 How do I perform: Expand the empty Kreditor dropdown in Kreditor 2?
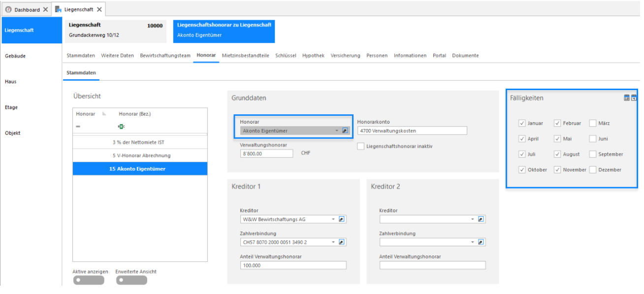point(473,219)
